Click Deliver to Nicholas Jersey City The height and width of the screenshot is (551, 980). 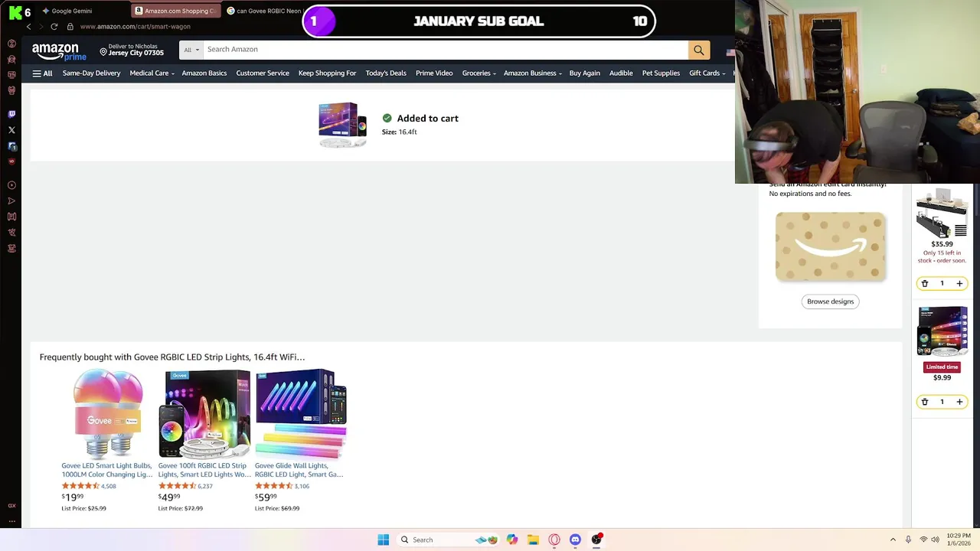[132, 50]
